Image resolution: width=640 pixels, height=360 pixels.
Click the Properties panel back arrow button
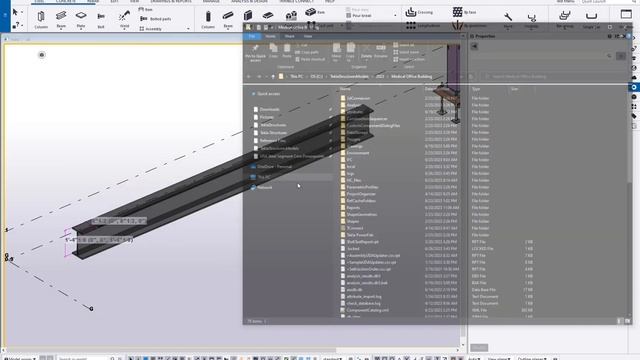pyautogui.click(x=474, y=47)
